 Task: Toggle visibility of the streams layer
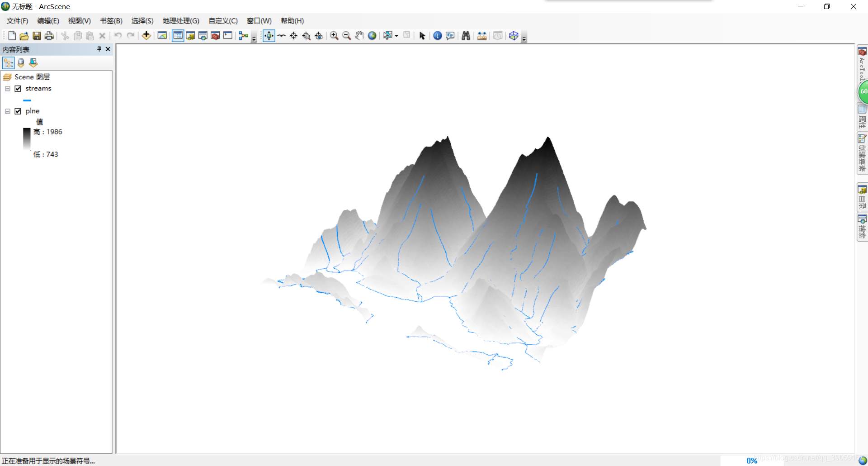18,89
